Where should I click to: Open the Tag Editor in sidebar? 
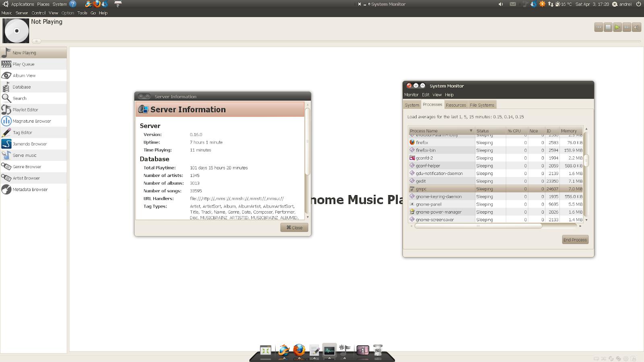(33, 132)
